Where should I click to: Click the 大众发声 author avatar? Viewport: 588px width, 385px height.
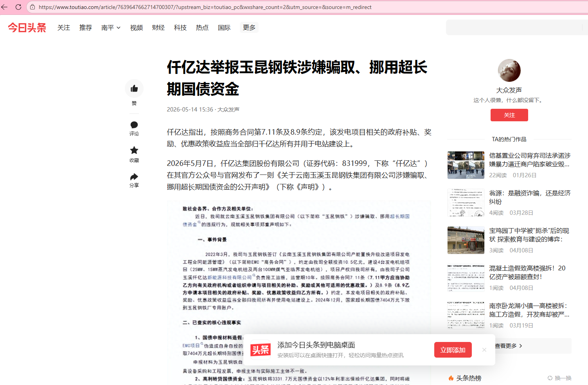tap(509, 71)
